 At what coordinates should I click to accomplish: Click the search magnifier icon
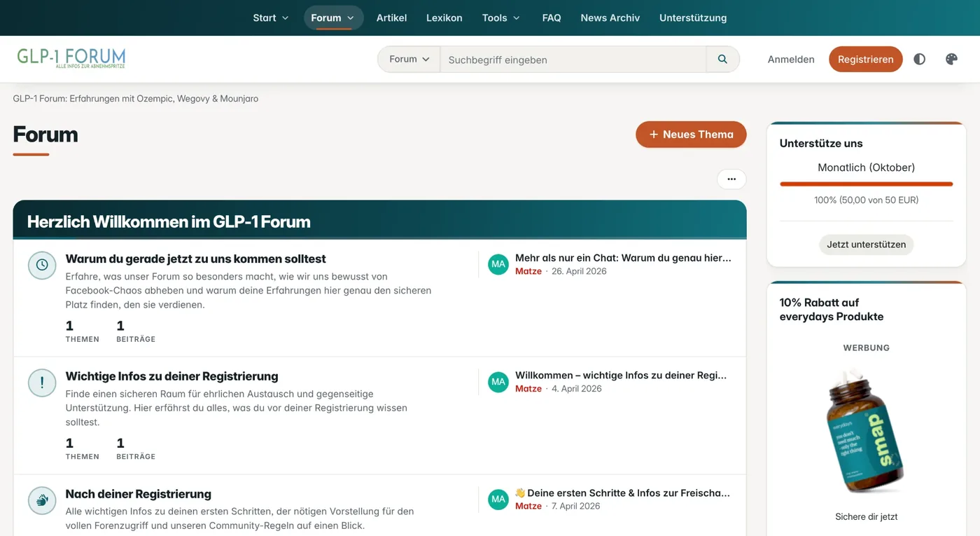(722, 60)
